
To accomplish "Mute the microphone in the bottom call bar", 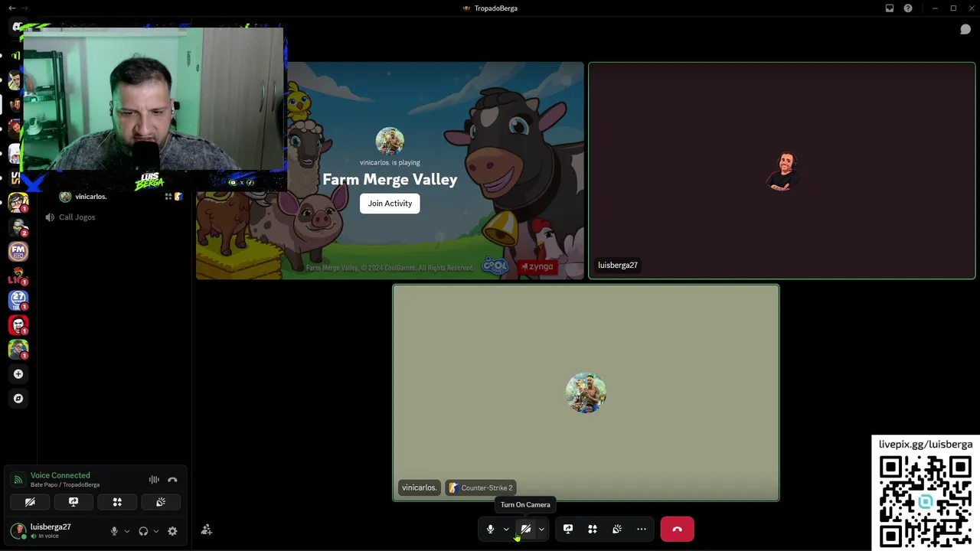I will tap(491, 529).
